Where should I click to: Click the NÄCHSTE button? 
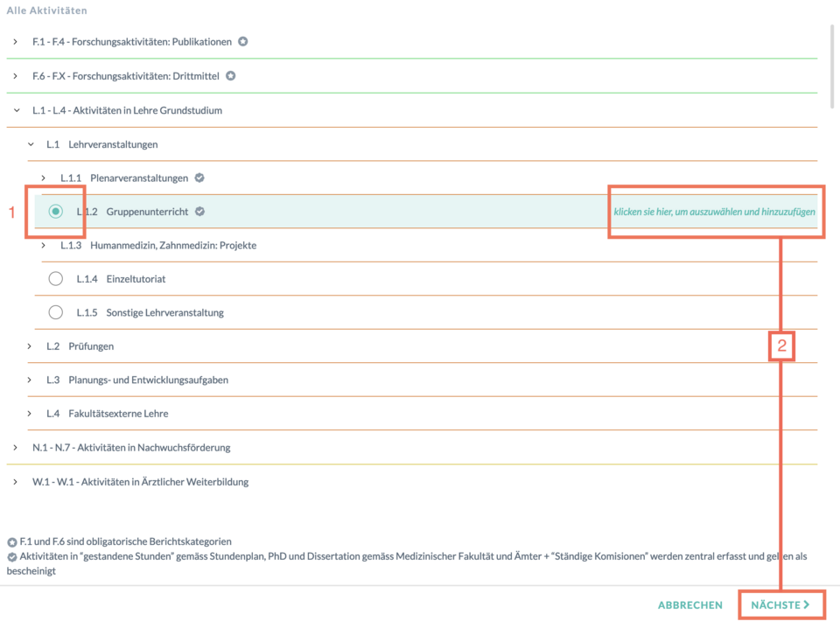click(x=780, y=605)
